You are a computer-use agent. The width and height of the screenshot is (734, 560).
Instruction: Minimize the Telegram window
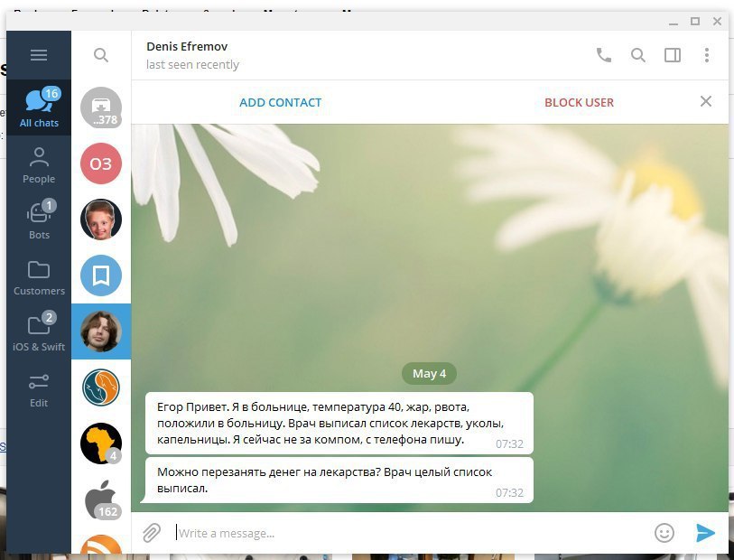674,22
